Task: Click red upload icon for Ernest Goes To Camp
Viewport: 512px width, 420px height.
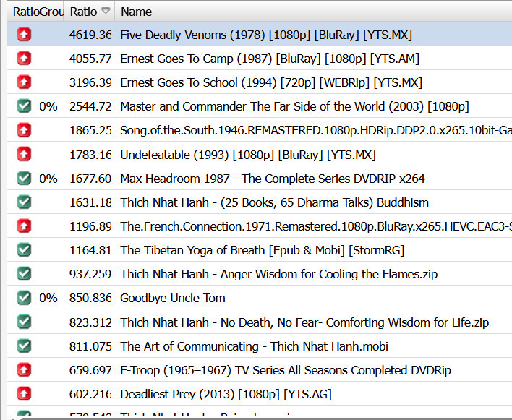Action: pos(24,59)
